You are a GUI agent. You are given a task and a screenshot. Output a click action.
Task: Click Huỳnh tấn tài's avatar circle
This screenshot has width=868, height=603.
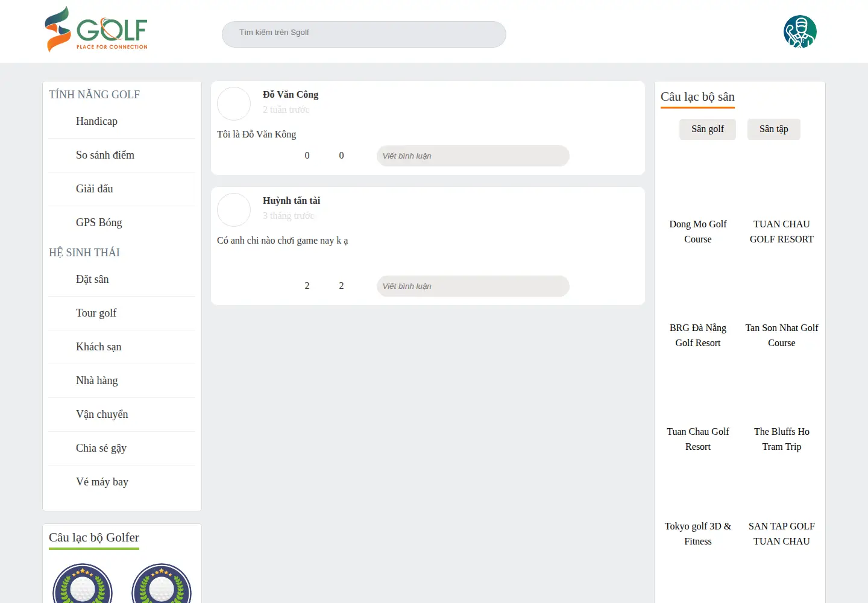pos(234,210)
